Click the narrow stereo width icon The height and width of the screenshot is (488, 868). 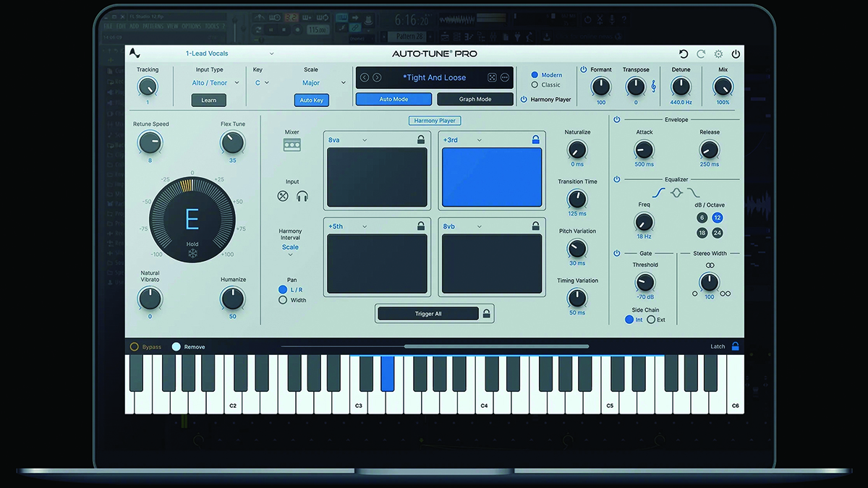click(x=695, y=294)
